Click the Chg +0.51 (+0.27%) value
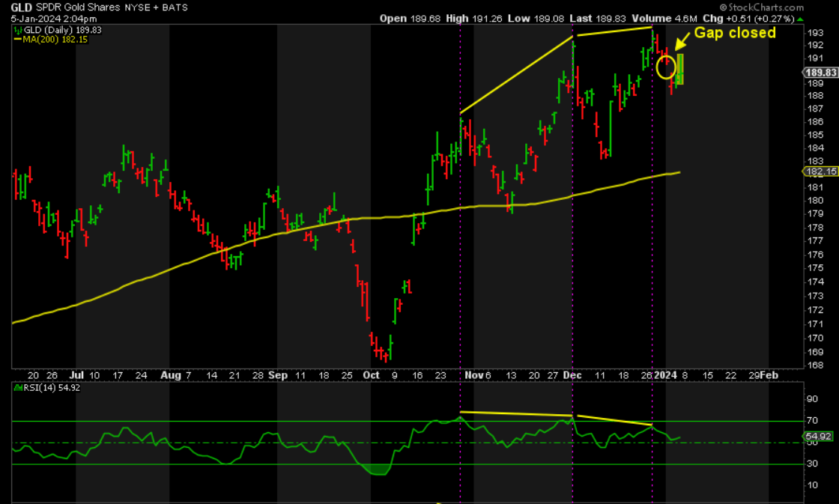This screenshot has height=504, width=839. 748,19
